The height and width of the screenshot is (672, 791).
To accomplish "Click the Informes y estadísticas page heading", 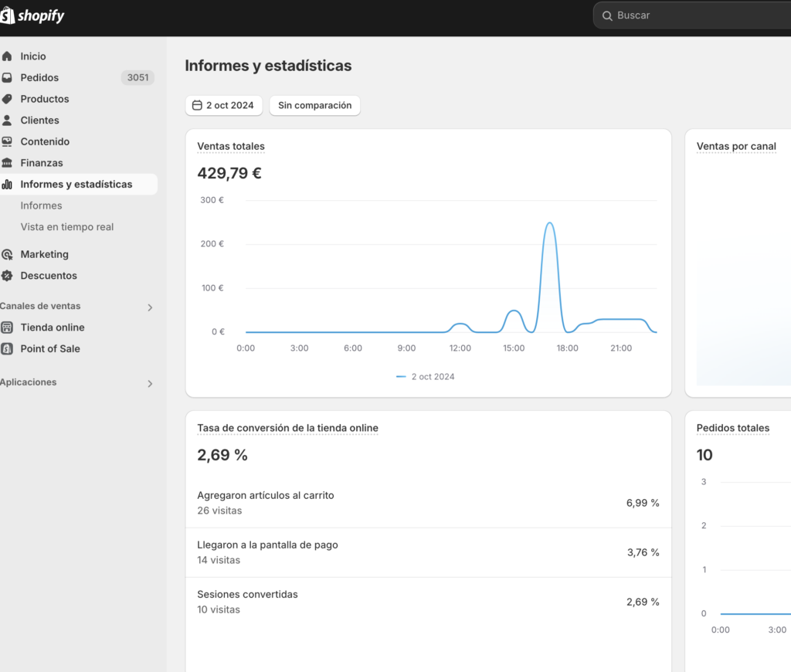I will (x=268, y=66).
